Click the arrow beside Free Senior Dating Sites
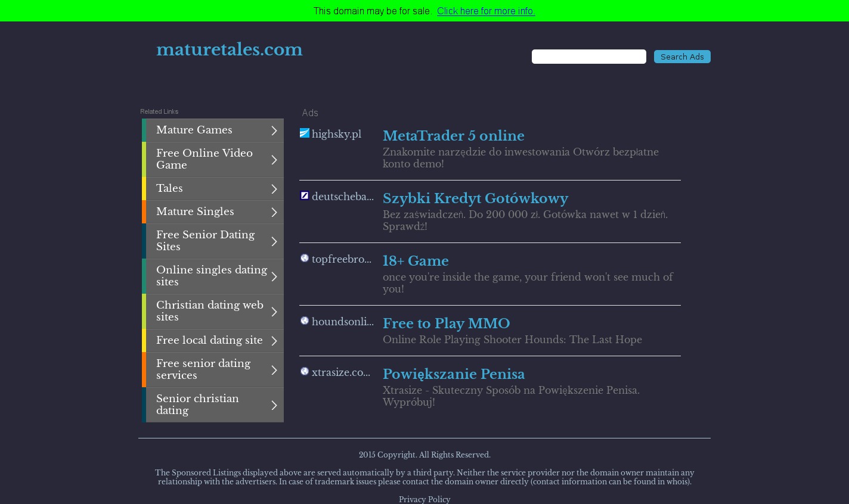The width and height of the screenshot is (849, 504). coord(274,241)
